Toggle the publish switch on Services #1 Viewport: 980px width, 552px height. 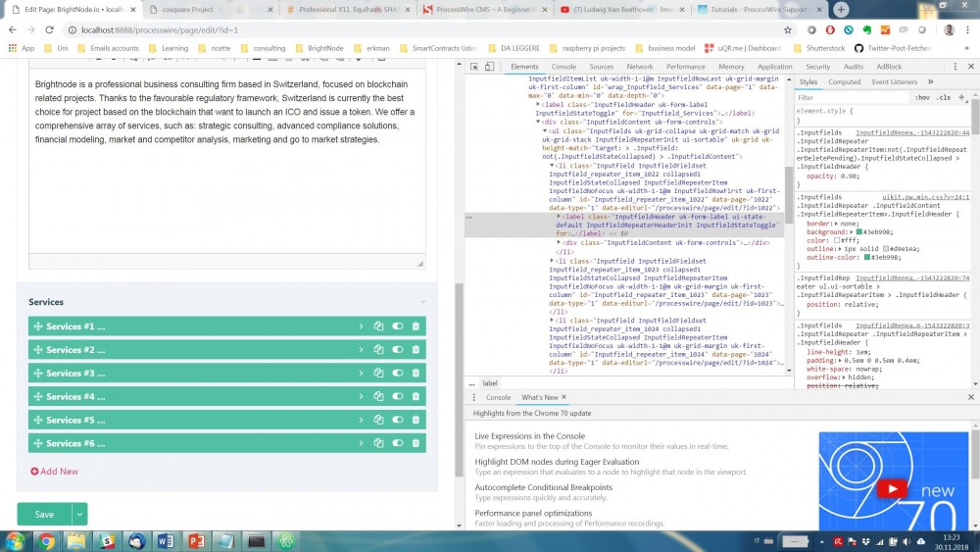tap(398, 326)
